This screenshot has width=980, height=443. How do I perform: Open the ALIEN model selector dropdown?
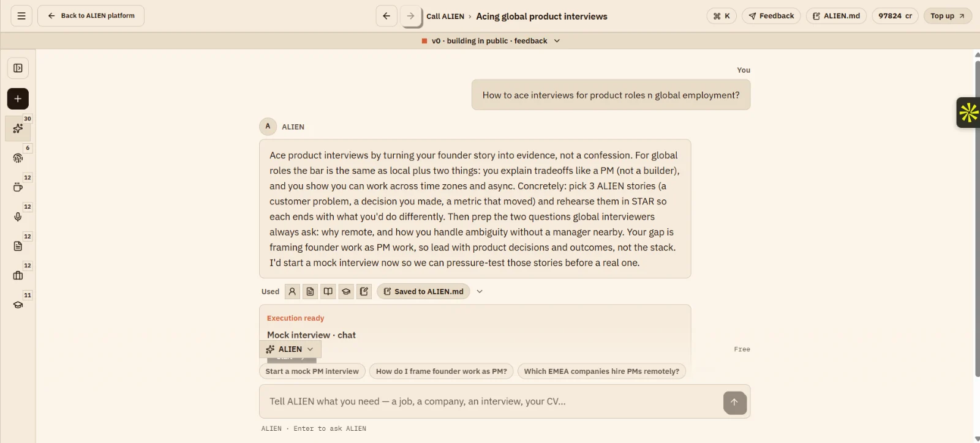pos(290,349)
